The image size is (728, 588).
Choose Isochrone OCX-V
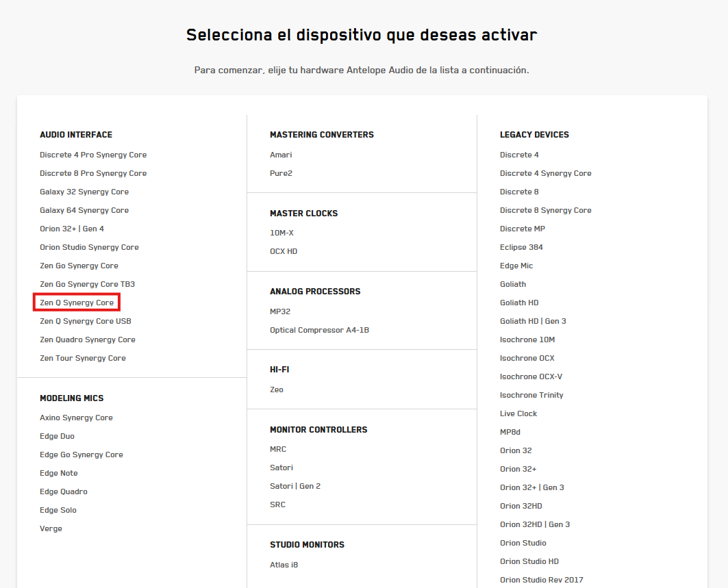click(531, 376)
